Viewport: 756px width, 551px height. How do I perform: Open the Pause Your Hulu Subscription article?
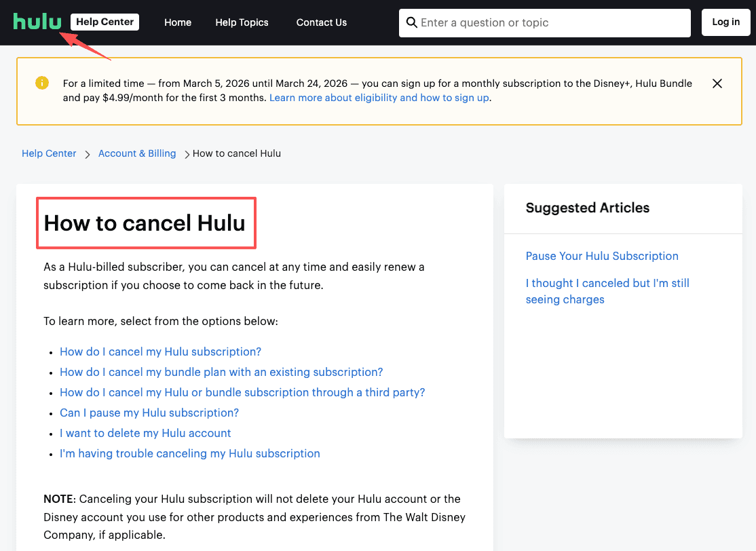point(602,256)
